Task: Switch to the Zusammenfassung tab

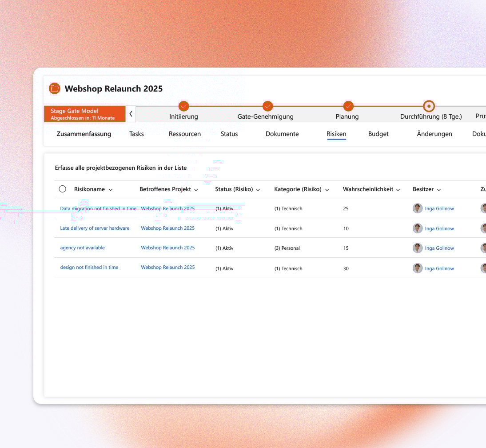Action: [84, 134]
